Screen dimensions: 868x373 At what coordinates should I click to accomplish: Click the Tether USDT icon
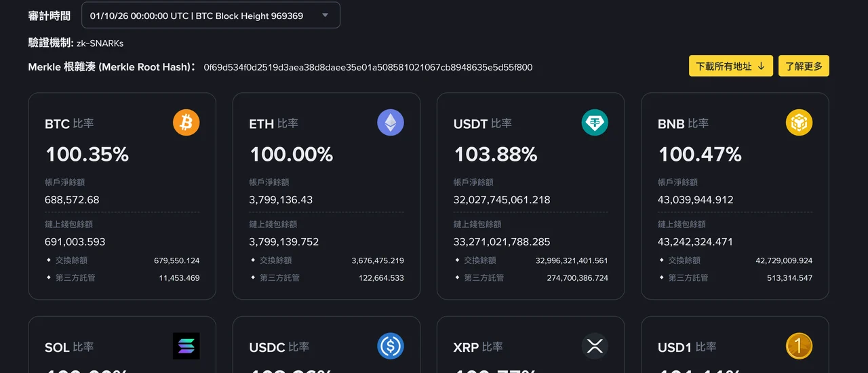[x=595, y=123]
